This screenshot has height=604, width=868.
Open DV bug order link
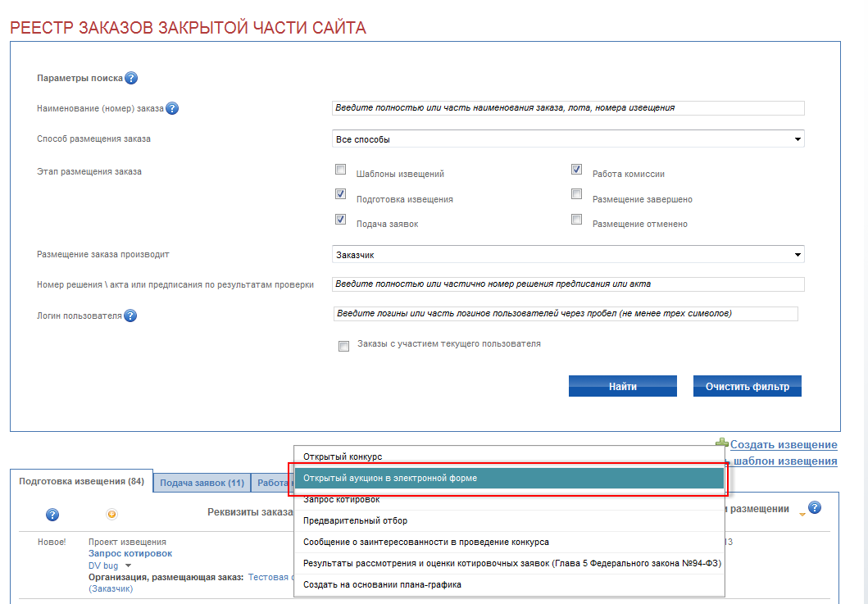[x=103, y=565]
